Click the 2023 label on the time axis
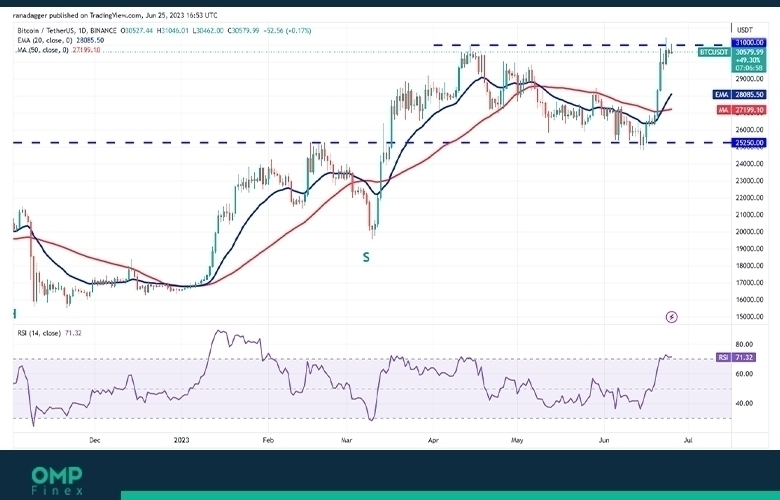 pyautogui.click(x=182, y=440)
